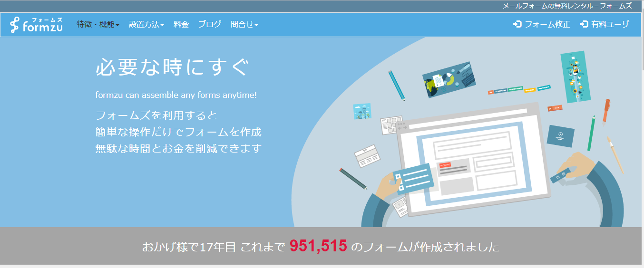Open the 有料ユーザ login link text

[x=610, y=24]
